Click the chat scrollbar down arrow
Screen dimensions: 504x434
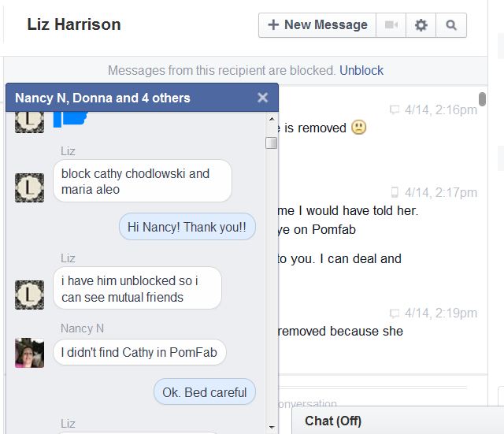click(x=272, y=427)
